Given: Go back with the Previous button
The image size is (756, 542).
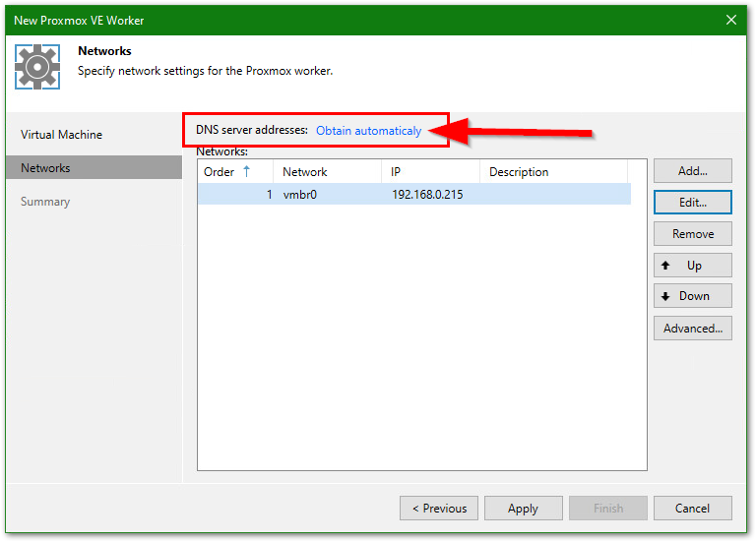Looking at the screenshot, I should tap(439, 509).
